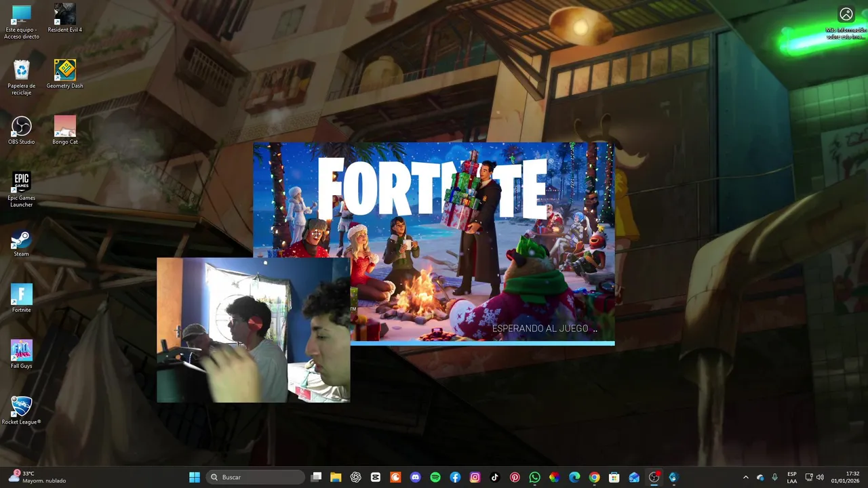The image size is (868, 488).
Task: Launch Geometry Dash from the desktop
Action: [65, 75]
